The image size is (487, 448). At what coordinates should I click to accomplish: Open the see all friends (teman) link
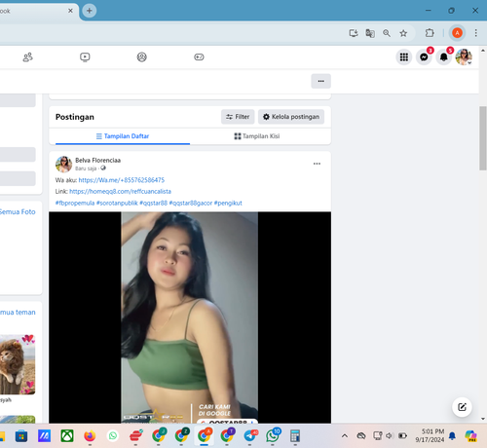(18, 313)
